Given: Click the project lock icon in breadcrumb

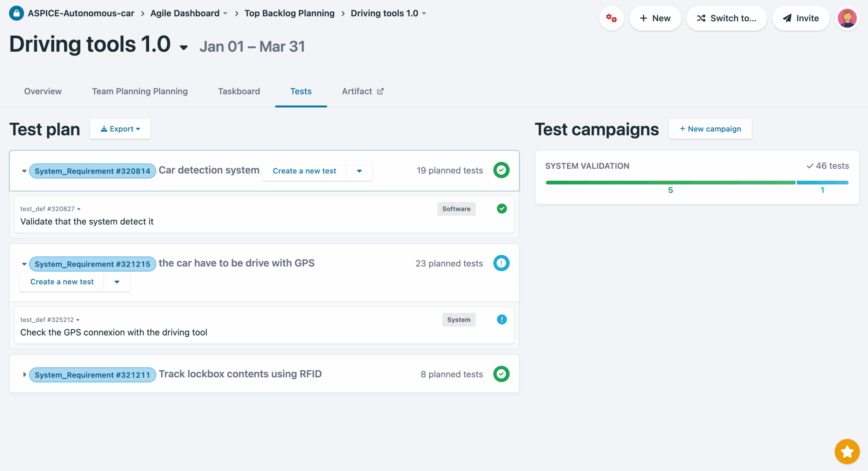Looking at the screenshot, I should [16, 13].
